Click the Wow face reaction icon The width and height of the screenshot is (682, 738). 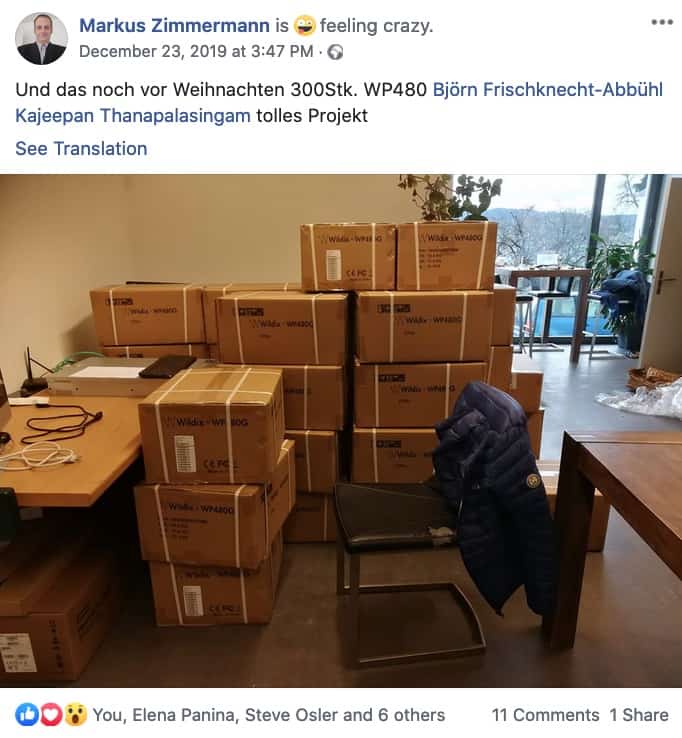[x=75, y=715]
